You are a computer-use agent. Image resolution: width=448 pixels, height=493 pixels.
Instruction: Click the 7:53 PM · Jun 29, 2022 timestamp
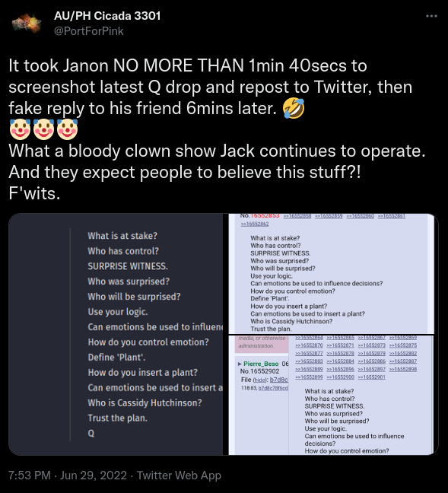pos(68,475)
